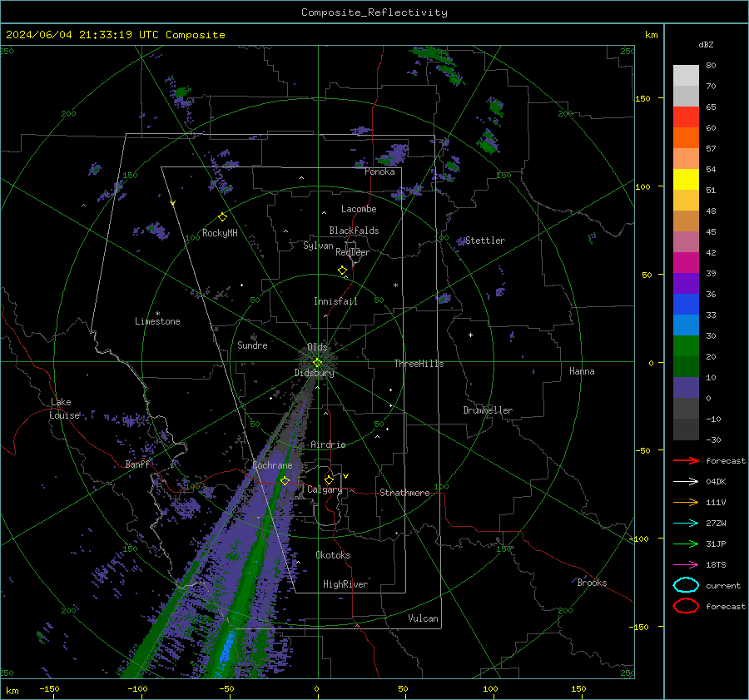Click the Vulcan map label
The image size is (749, 700).
pos(424,618)
